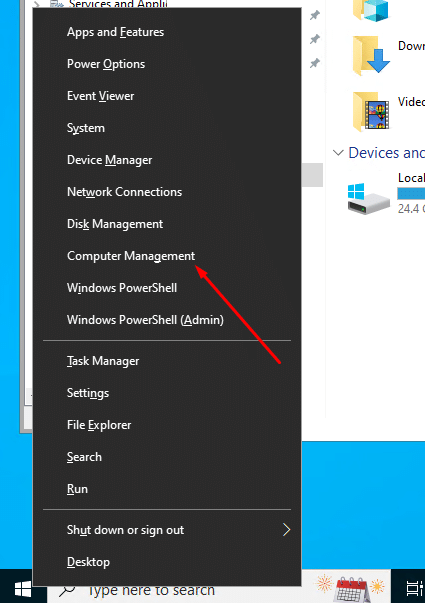
Task: Open the Downloads folder icon
Action: point(371,55)
